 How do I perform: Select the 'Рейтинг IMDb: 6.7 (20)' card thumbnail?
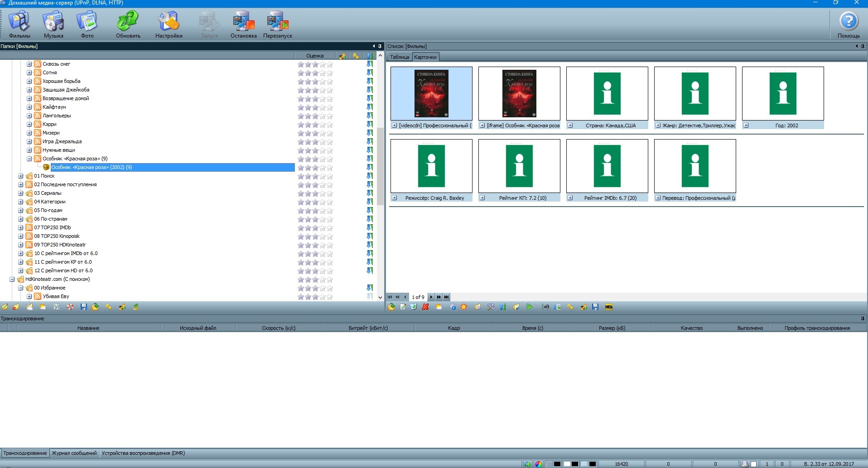607,166
